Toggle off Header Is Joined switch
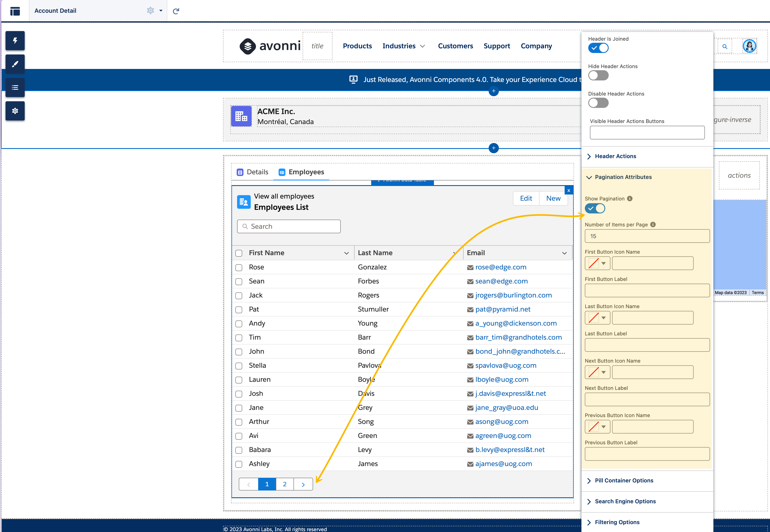 pyautogui.click(x=598, y=48)
